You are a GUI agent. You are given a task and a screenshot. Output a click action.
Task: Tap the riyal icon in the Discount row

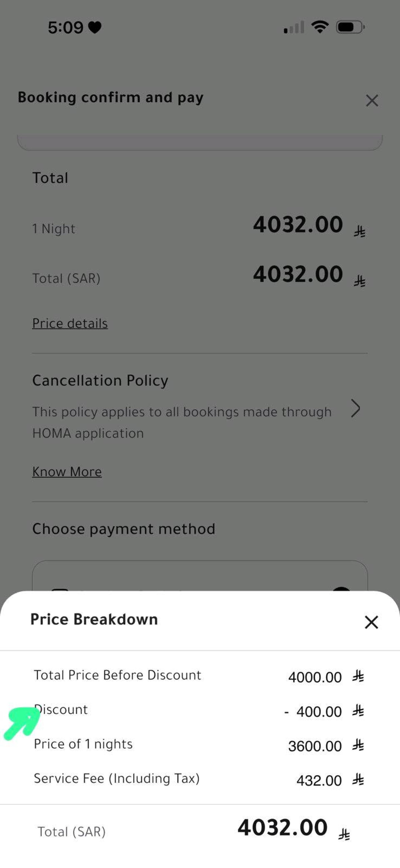(x=358, y=711)
